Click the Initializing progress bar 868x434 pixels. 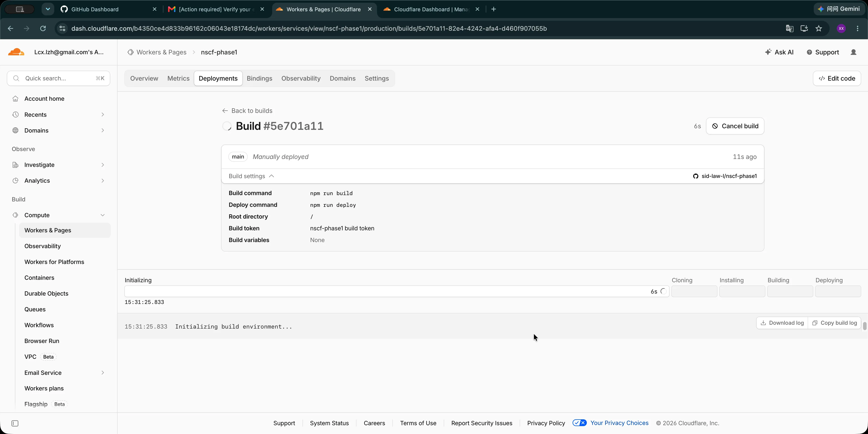pyautogui.click(x=397, y=291)
